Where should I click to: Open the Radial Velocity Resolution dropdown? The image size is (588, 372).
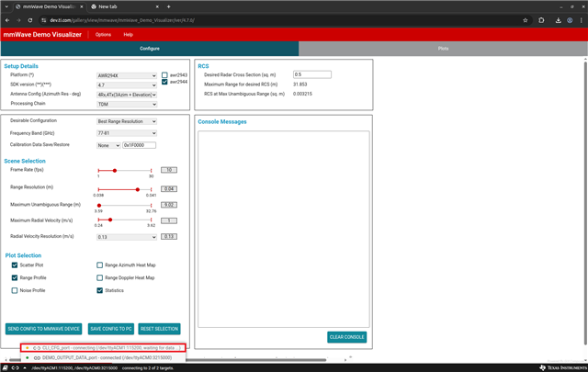coord(127,237)
